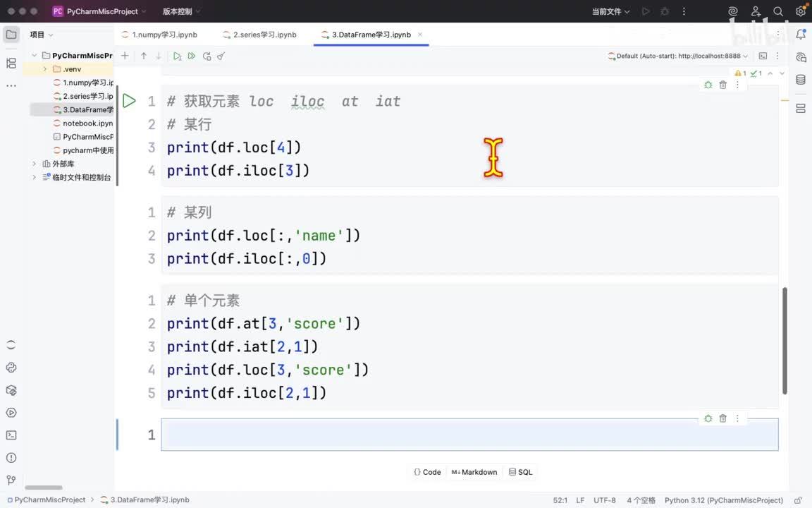Open more actions for the first cell
The image size is (812, 508).
pos(737,85)
